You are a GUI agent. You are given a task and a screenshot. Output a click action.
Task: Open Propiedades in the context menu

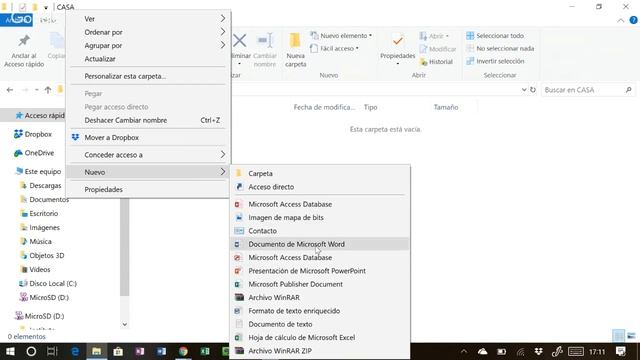click(148, 189)
